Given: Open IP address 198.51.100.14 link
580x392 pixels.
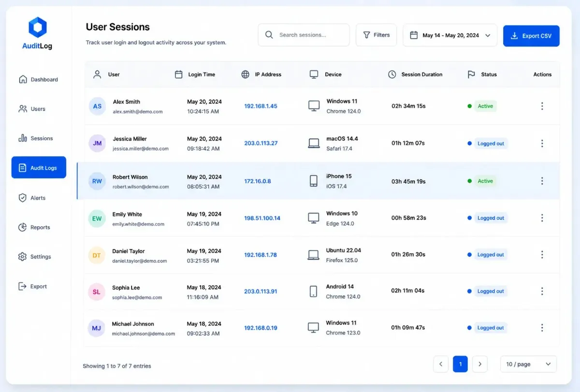Looking at the screenshot, I should pos(262,218).
